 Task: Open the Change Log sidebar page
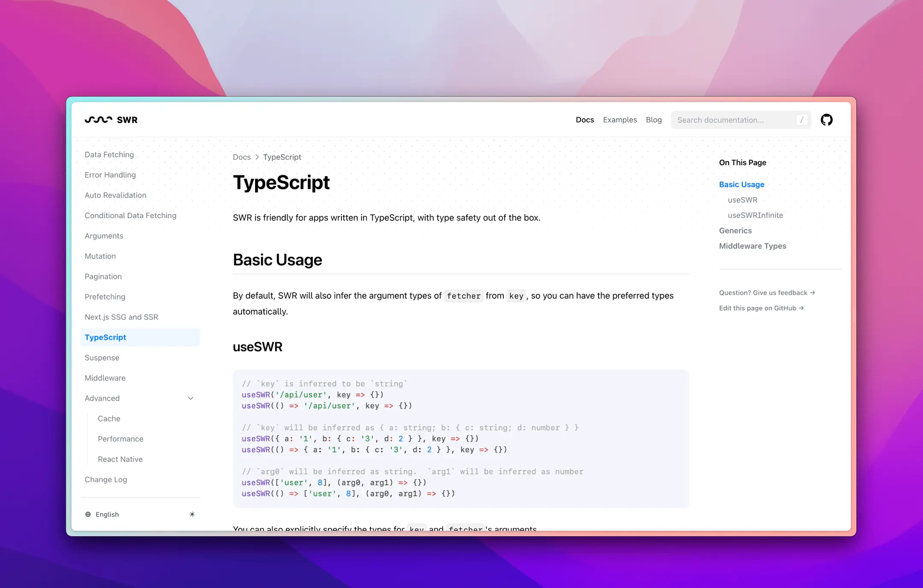[106, 479]
